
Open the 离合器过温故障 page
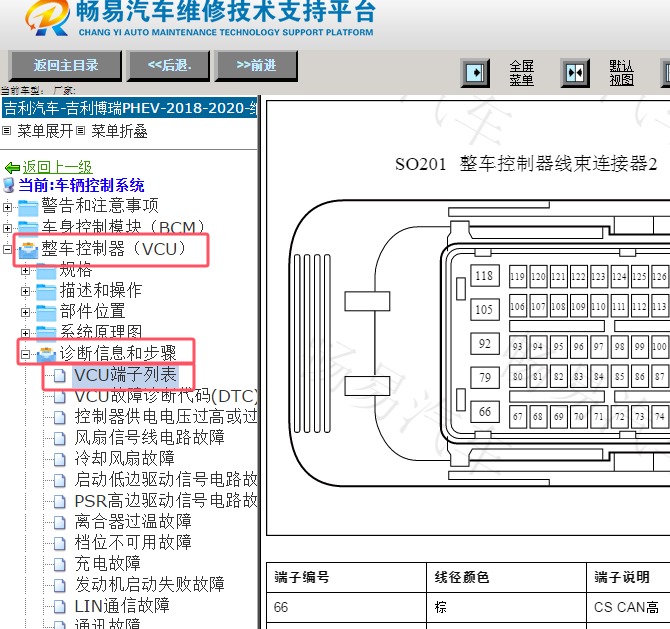click(x=133, y=521)
